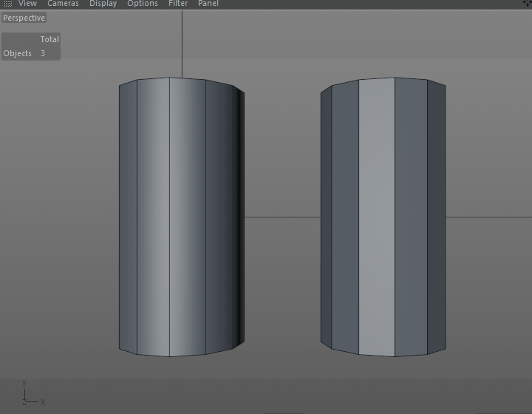Click the brightest face of right cylinder
532x414 pixels.
click(x=377, y=217)
